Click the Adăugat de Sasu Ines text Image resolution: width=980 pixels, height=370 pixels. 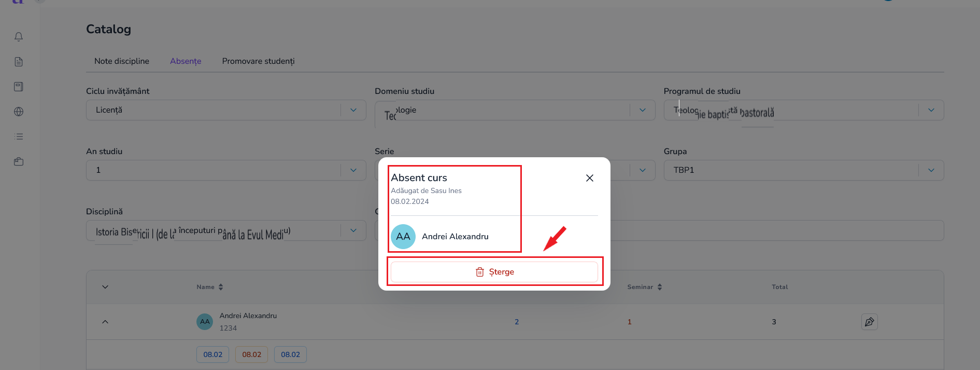click(426, 190)
